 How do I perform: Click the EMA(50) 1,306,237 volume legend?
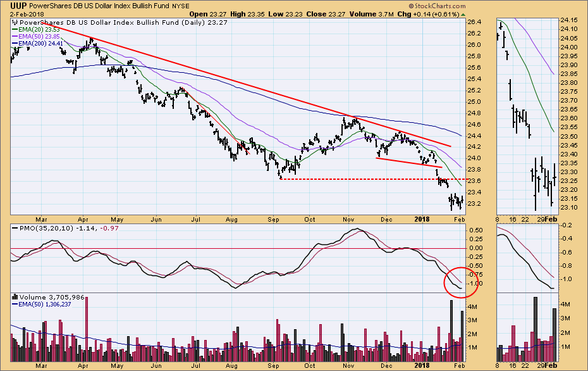(x=42, y=304)
